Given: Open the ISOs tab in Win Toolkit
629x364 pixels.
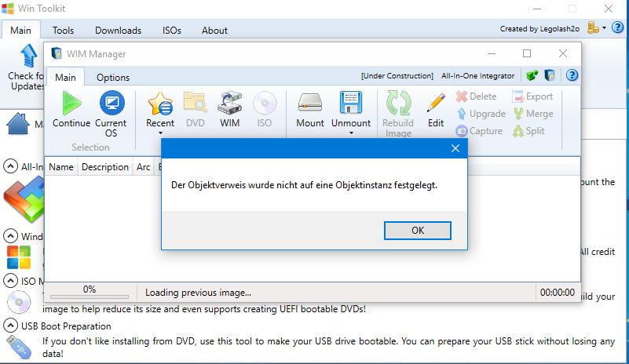Looking at the screenshot, I should pyautogui.click(x=172, y=31).
